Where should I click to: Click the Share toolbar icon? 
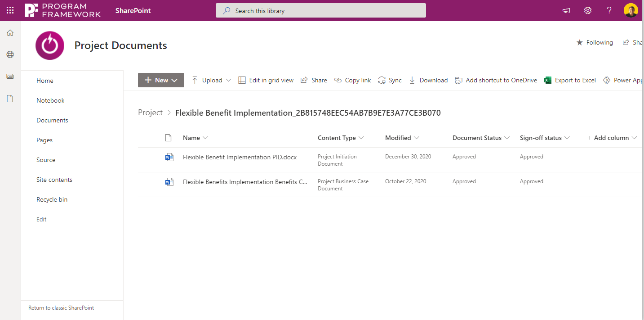pyautogui.click(x=304, y=80)
